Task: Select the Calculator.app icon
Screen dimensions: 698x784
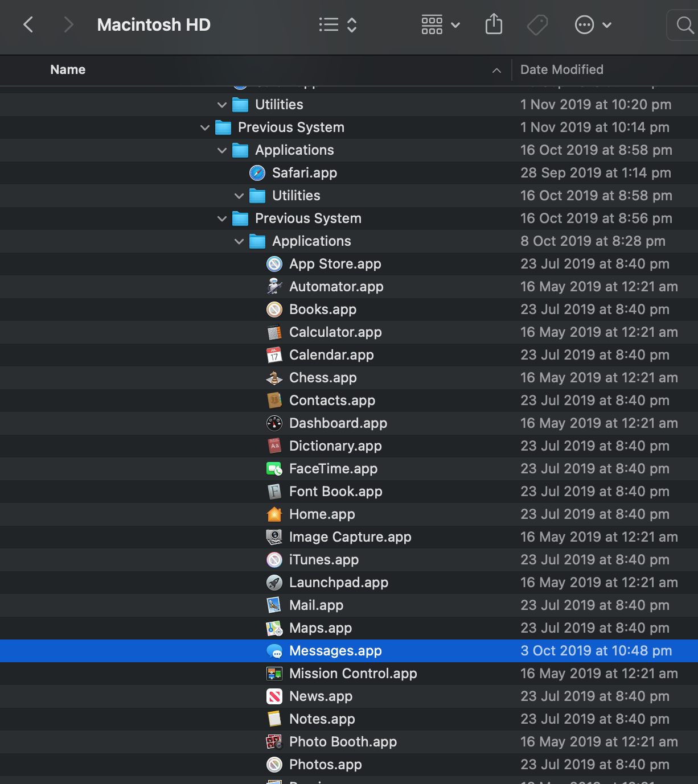Action: tap(274, 332)
